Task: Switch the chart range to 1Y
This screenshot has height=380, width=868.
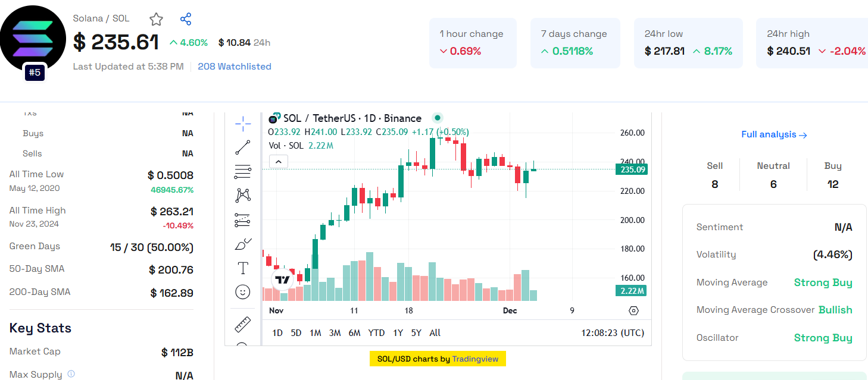Action: point(398,333)
